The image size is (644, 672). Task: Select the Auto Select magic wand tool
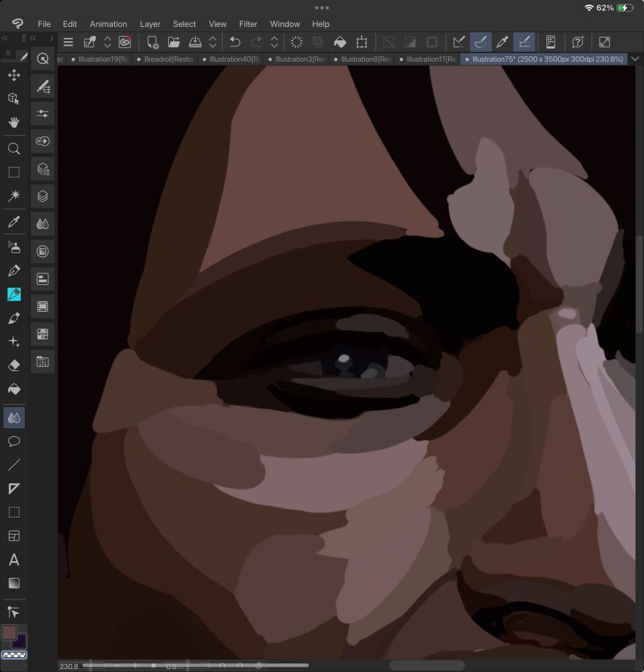click(14, 196)
